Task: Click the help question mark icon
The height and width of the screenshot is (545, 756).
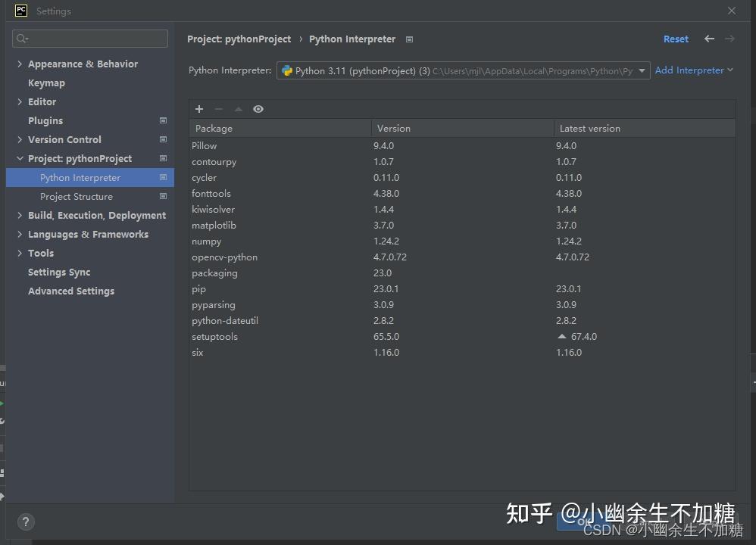Action: [26, 522]
